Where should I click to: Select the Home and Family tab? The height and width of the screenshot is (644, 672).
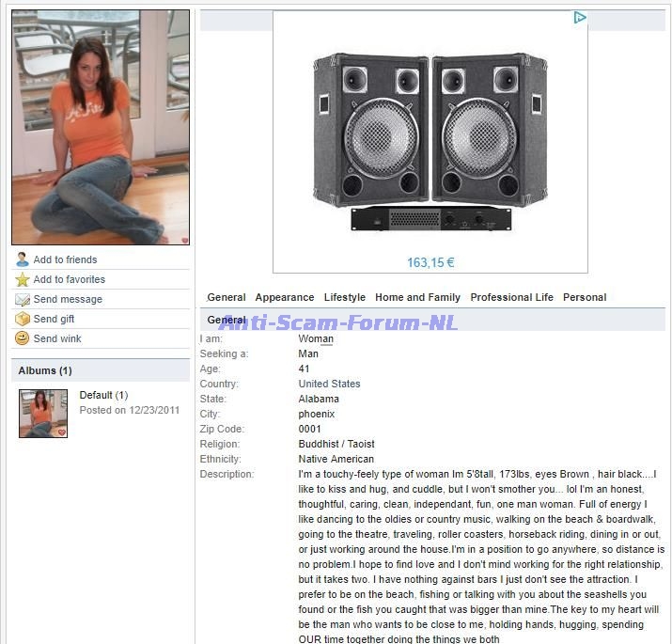(417, 297)
